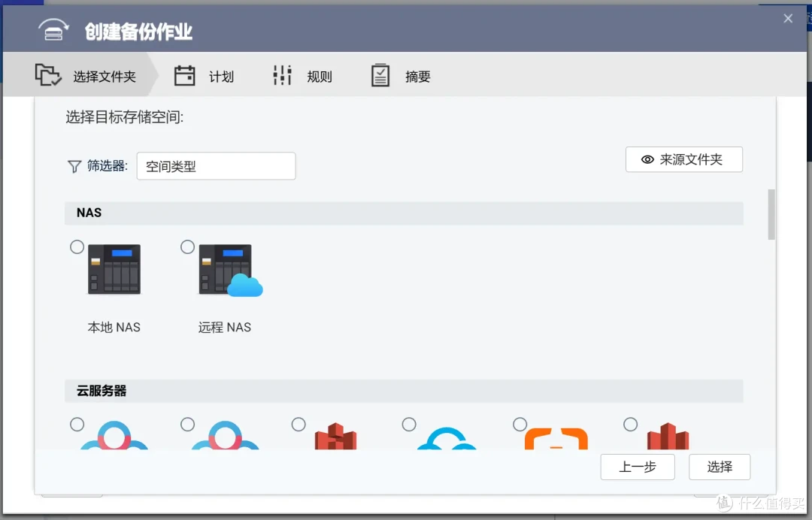The height and width of the screenshot is (520, 812).
Task: Click the folder icon for 选择文件夹
Action: coord(48,75)
